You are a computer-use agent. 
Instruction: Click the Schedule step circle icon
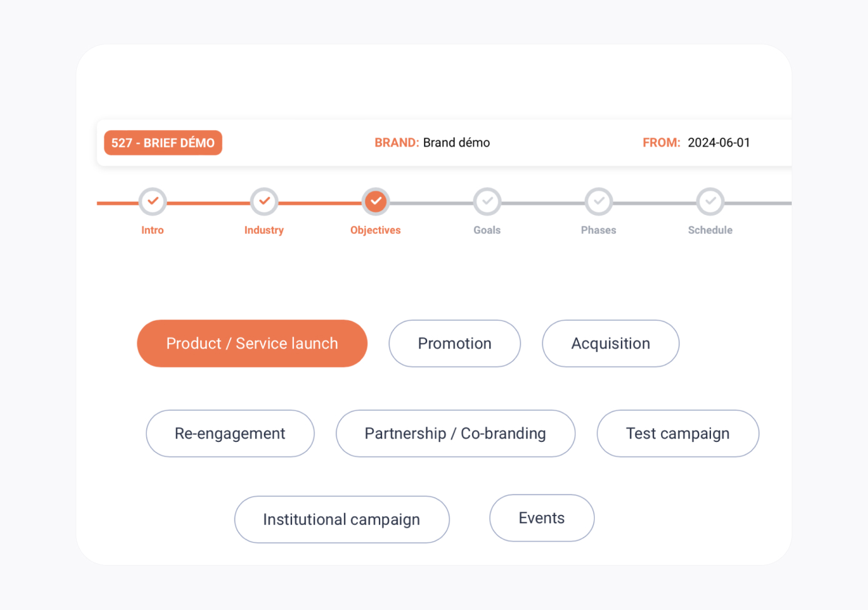[x=710, y=201]
